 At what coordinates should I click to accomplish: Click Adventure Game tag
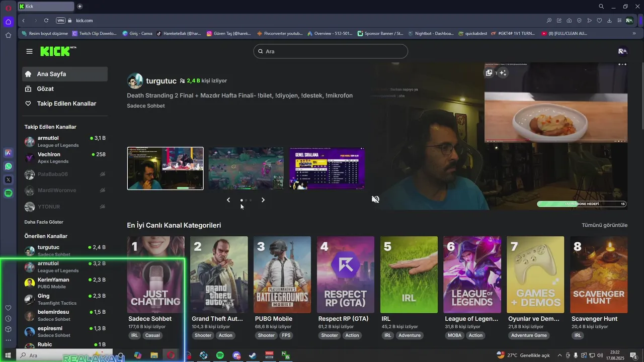[x=529, y=335]
